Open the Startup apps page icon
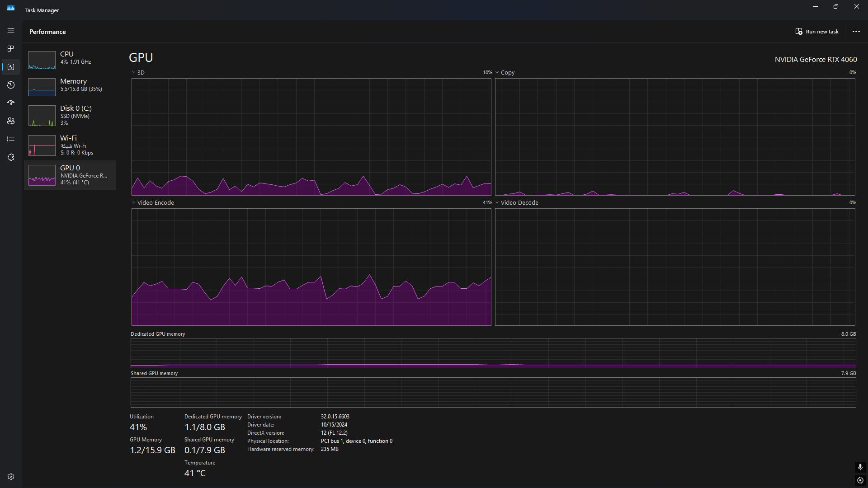Viewport: 868px width, 488px height. coord(11,103)
